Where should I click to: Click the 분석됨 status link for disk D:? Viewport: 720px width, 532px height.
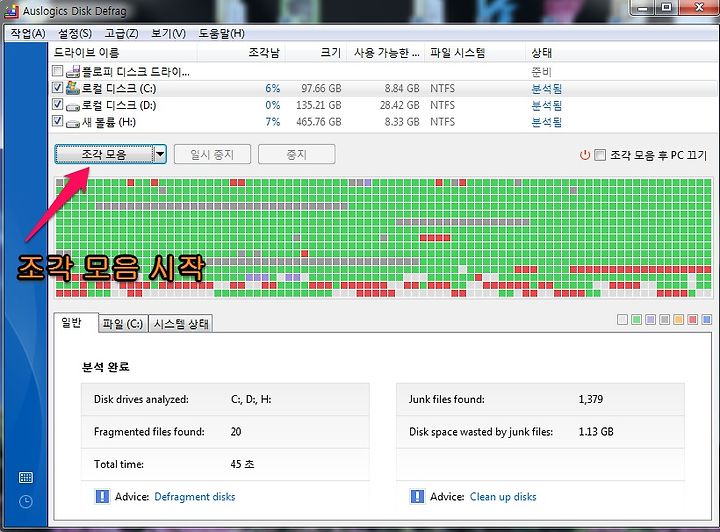[546, 106]
